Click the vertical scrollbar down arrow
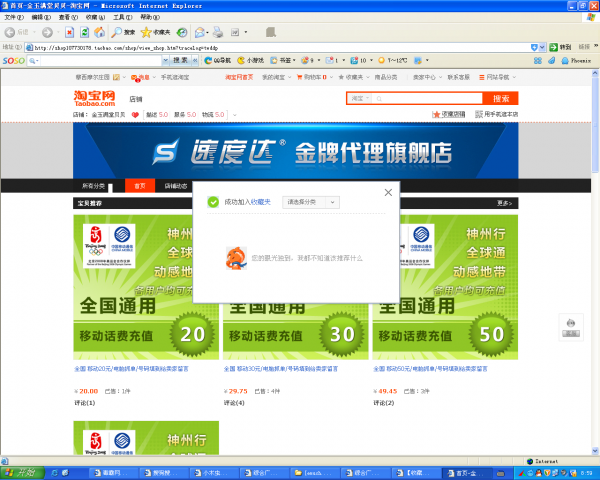 [595, 451]
